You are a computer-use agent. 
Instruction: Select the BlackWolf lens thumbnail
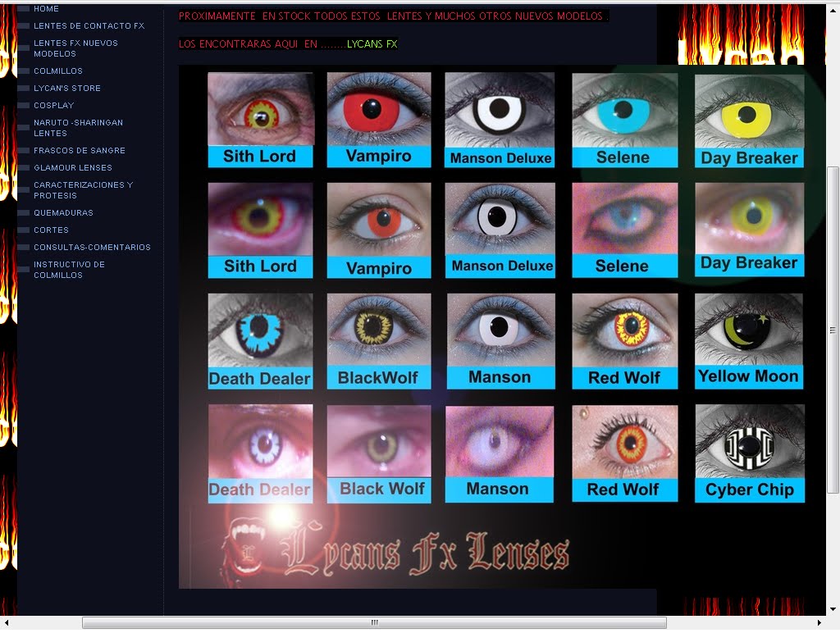click(x=379, y=330)
